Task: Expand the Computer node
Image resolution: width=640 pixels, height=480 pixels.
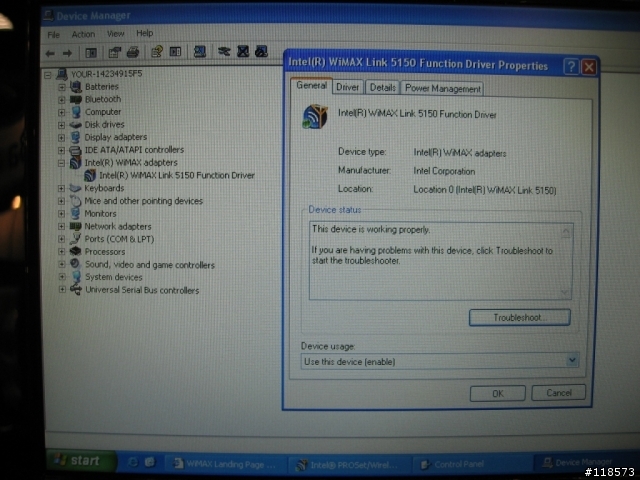Action: [62, 112]
